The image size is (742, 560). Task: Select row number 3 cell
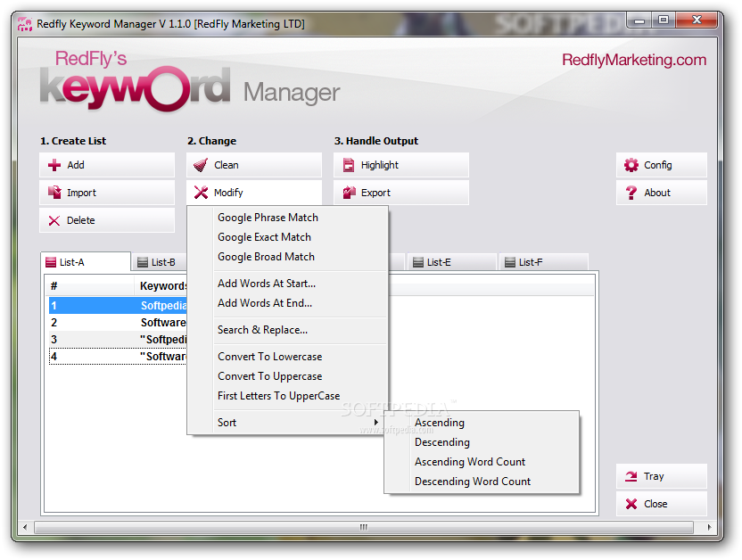54,340
